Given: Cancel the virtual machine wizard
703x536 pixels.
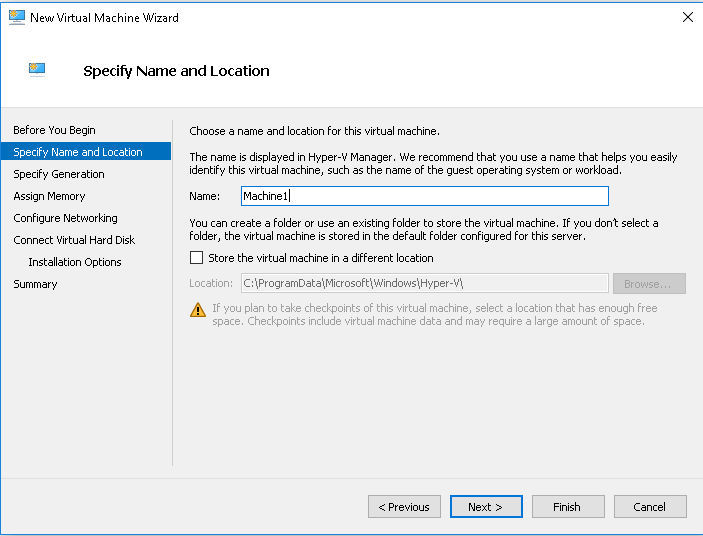Looking at the screenshot, I should [649, 507].
